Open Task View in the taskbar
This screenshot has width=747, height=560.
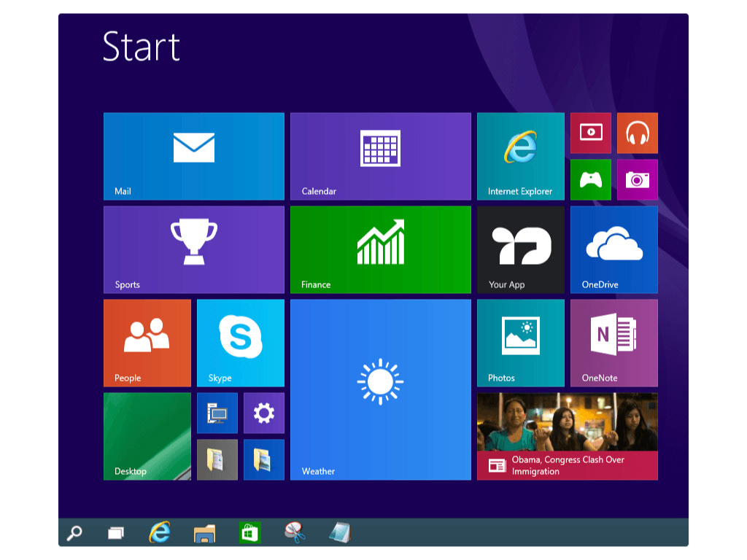click(116, 533)
